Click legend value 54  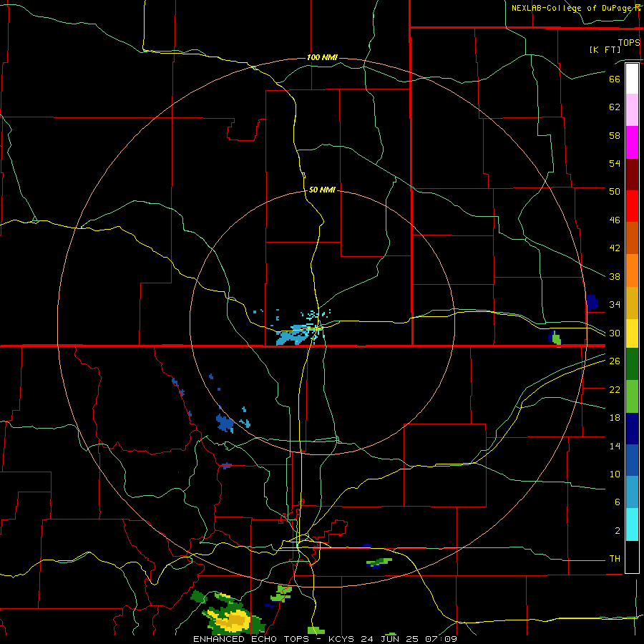[x=615, y=163]
